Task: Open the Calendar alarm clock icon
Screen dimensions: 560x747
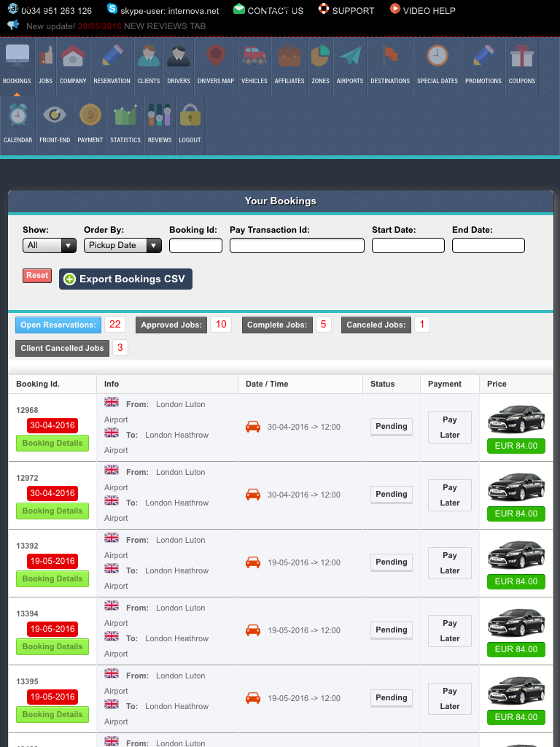Action: [x=18, y=115]
